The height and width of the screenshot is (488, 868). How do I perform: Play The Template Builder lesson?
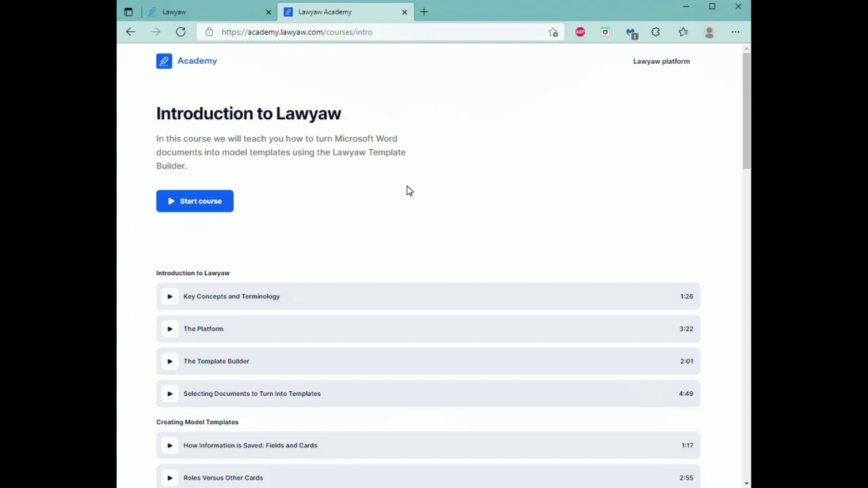[170, 361]
